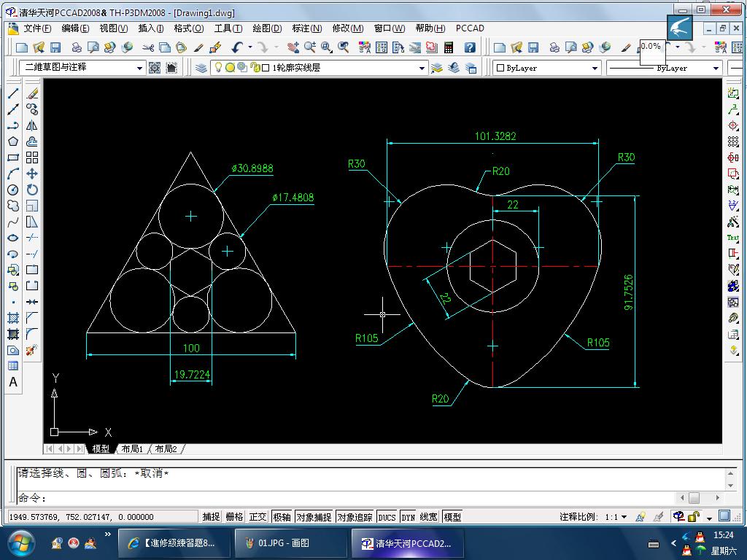The width and height of the screenshot is (747, 560).
Task: Open the ByLayer linetype dropdown
Action: click(x=716, y=68)
